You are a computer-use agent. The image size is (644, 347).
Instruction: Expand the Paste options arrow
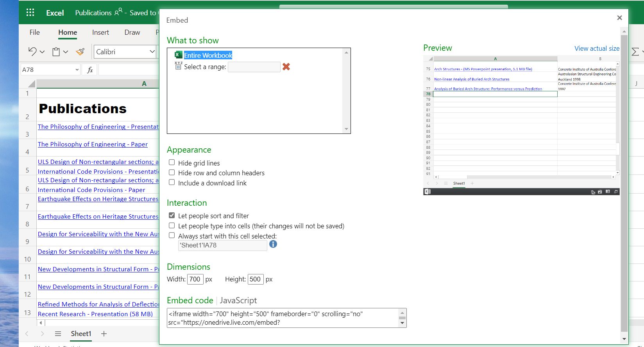point(66,52)
